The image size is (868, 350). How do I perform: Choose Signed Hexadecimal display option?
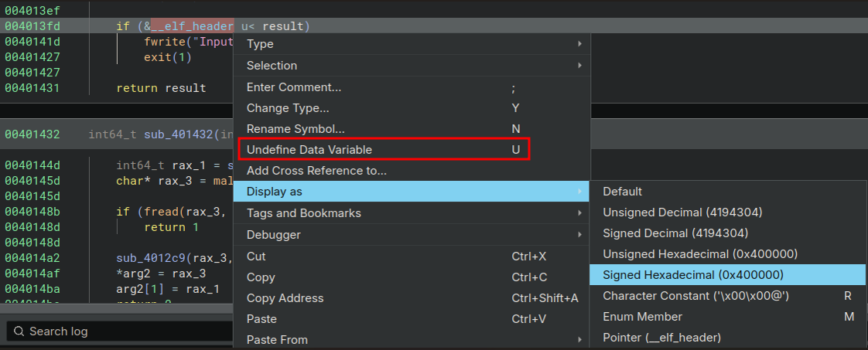click(693, 275)
